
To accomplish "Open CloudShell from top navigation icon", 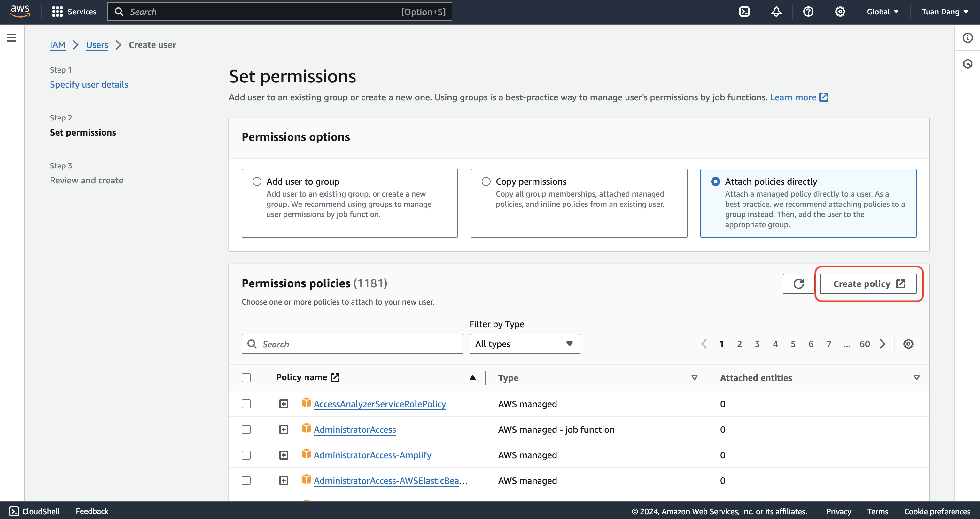I will (x=744, y=12).
